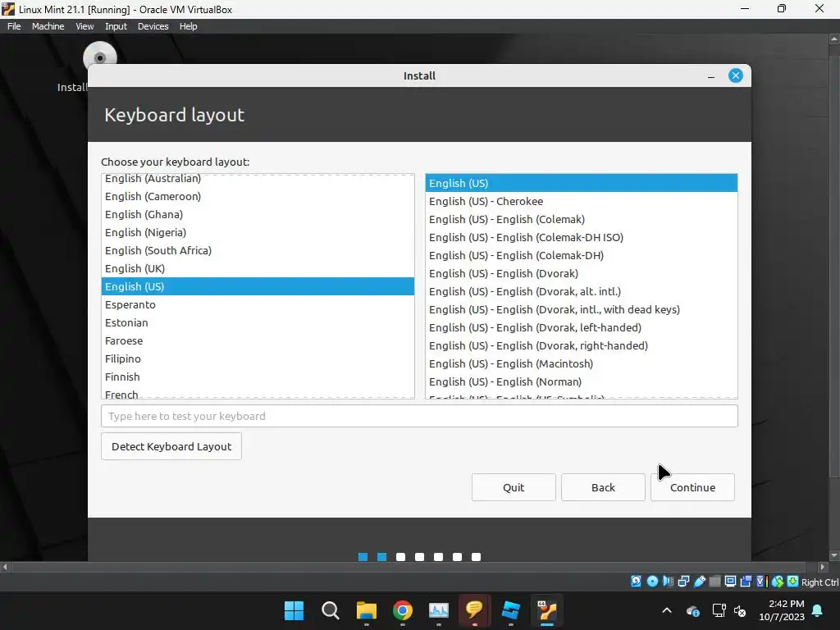
Task: Select Estonian in the layout list
Action: (x=258, y=322)
